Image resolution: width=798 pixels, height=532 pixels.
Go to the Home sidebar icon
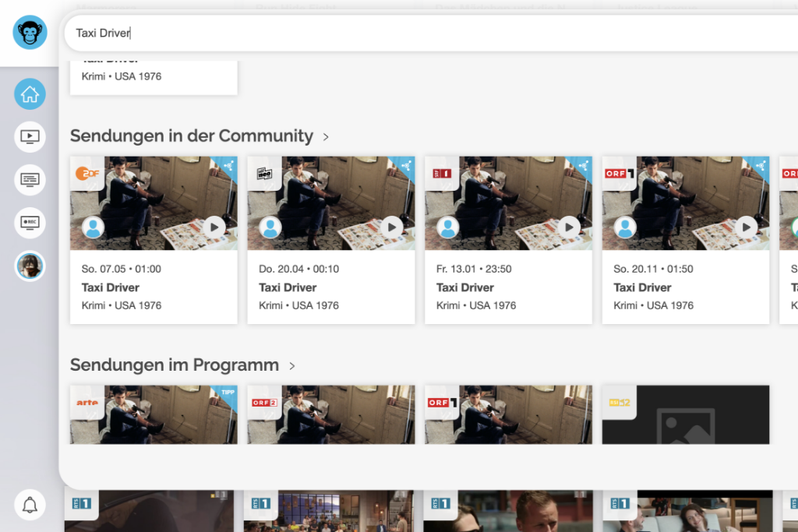[30, 94]
